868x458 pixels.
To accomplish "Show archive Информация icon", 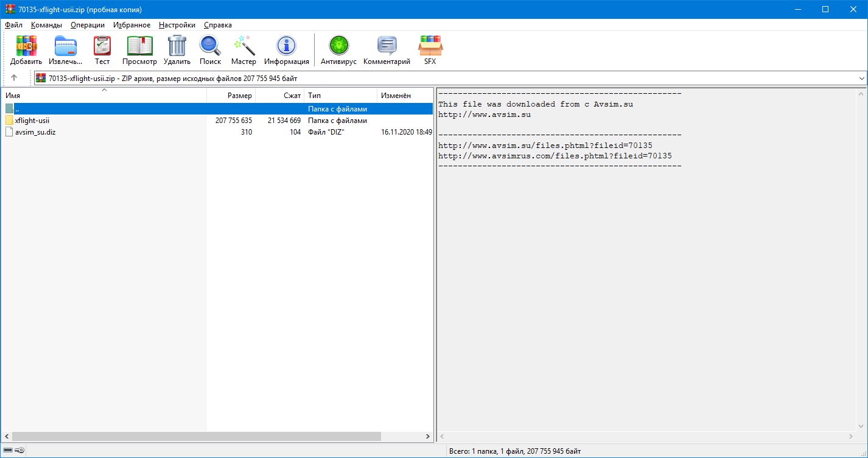I will click(x=286, y=46).
